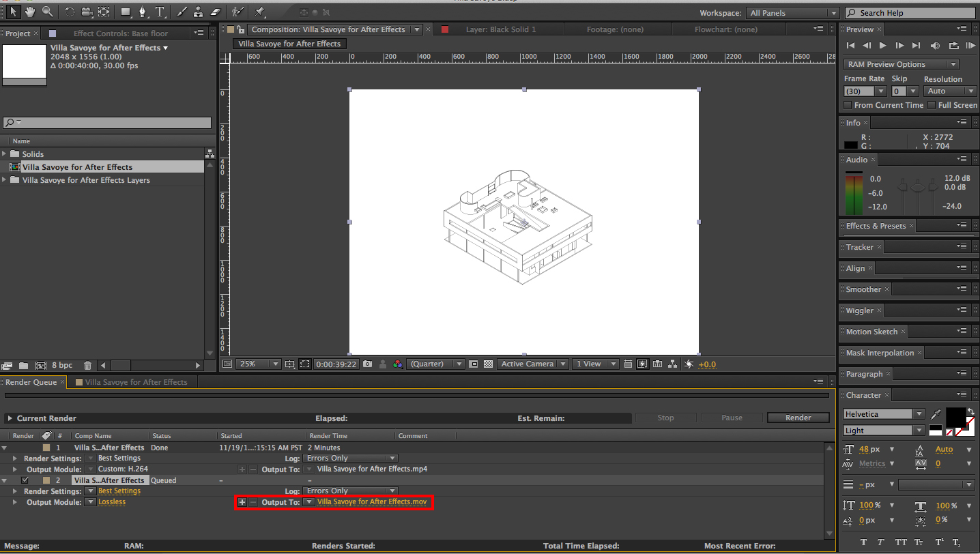The width and height of the screenshot is (980, 554).
Task: Switch to Layer: Black Solid 1 tab
Action: (501, 29)
